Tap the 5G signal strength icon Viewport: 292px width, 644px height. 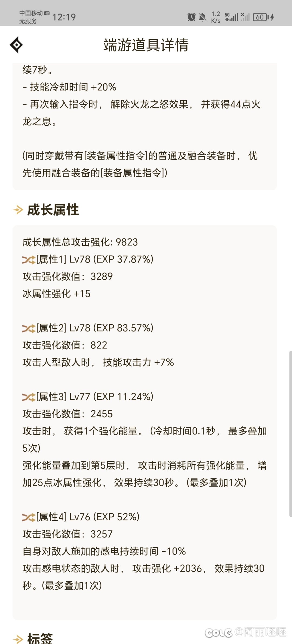(231, 17)
